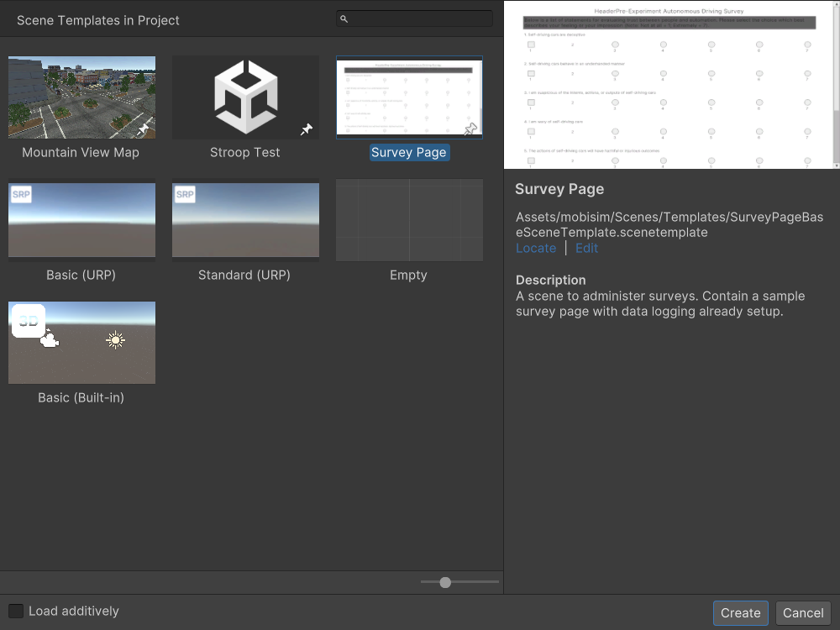The height and width of the screenshot is (630, 840).
Task: Click the 'Survey Page' label under thumbnail
Action: click(409, 153)
